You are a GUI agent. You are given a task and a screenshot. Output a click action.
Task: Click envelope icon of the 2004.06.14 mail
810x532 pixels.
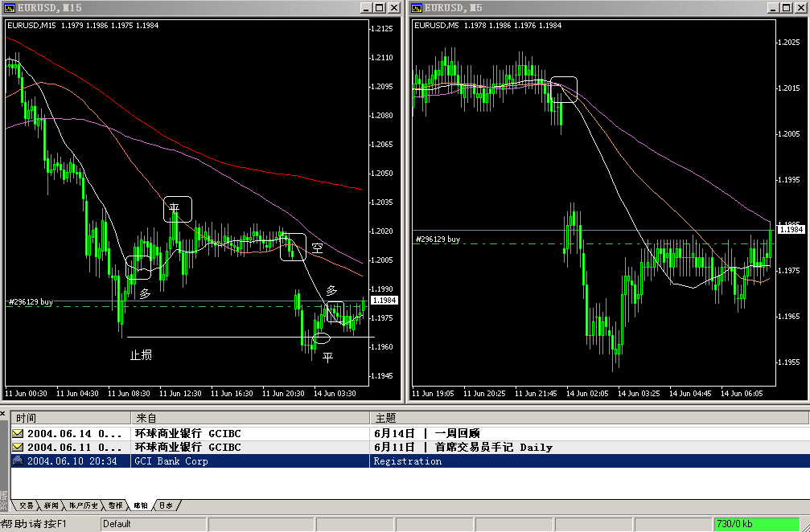18,433
